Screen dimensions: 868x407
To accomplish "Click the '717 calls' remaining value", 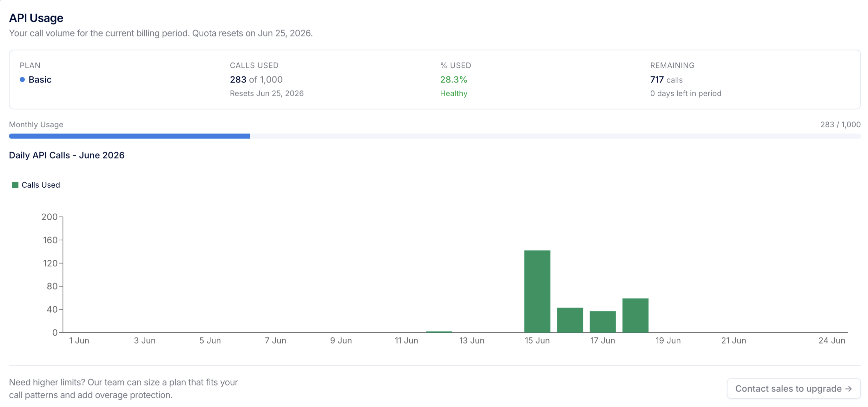I will pyautogui.click(x=666, y=80).
